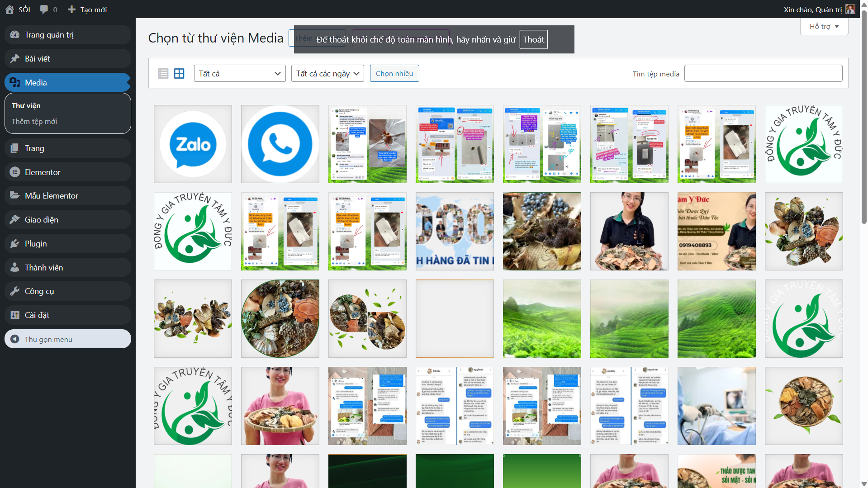The height and width of the screenshot is (488, 868).
Task: Open the Plugin menu item
Action: tap(68, 244)
